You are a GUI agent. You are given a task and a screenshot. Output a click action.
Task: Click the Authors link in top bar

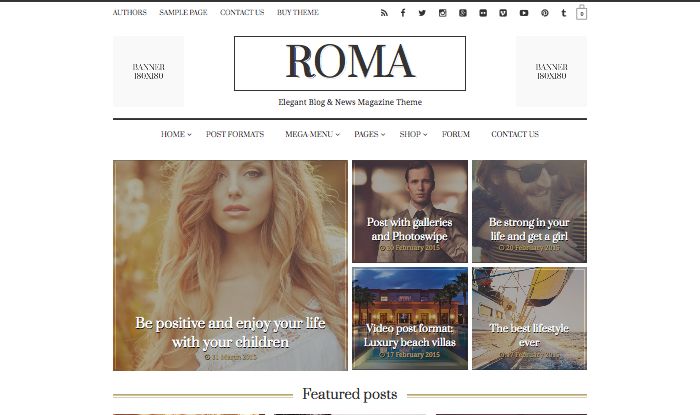point(129,12)
